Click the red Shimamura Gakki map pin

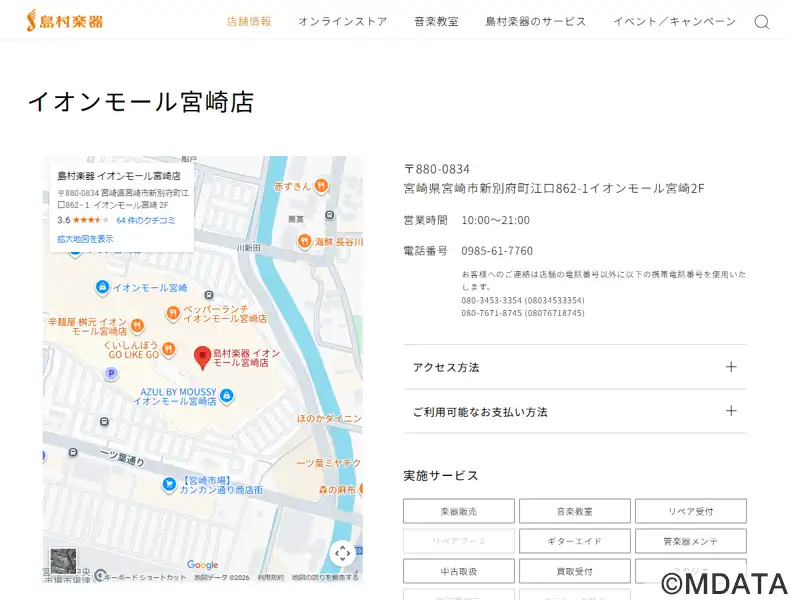point(202,356)
